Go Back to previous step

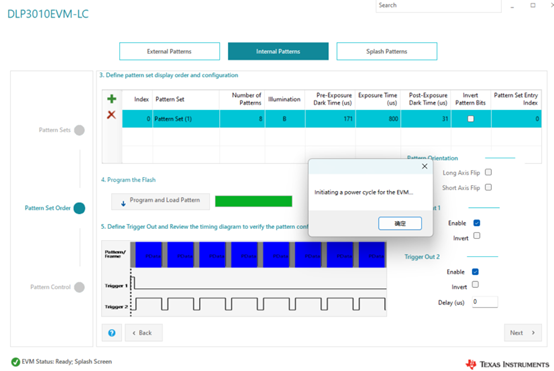click(144, 333)
